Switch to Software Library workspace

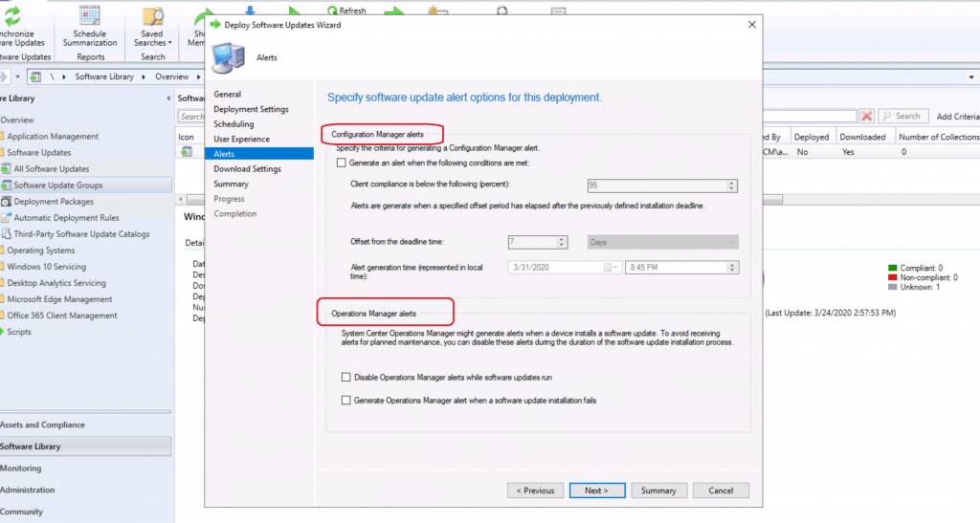coord(85,447)
